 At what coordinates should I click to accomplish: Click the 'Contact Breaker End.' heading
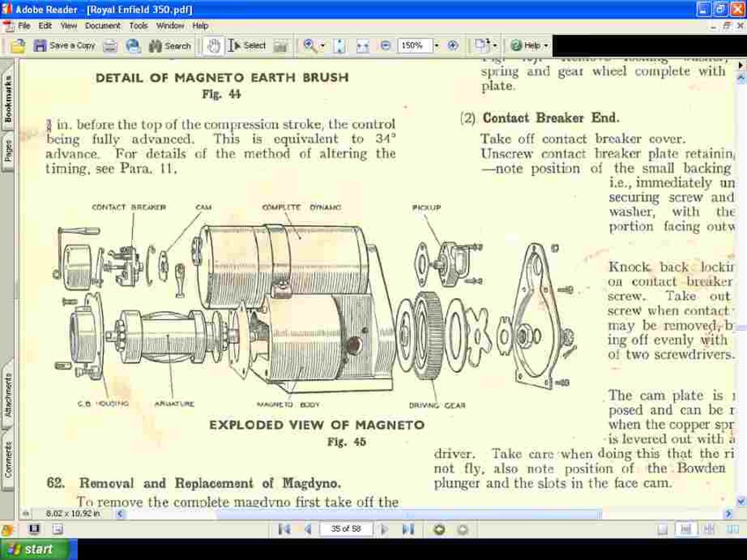point(551,118)
